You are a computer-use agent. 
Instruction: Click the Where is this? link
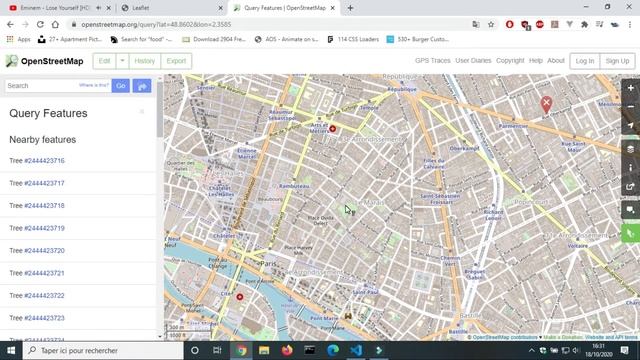pos(94,85)
